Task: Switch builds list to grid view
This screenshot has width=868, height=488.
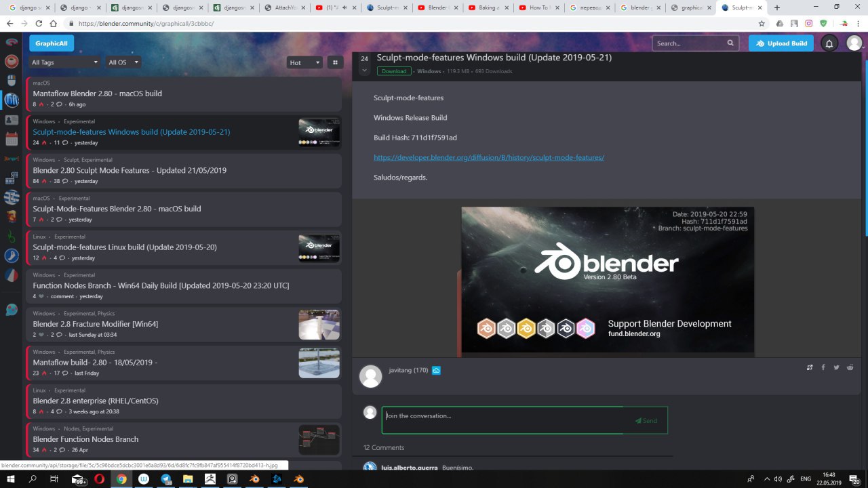Action: (334, 62)
